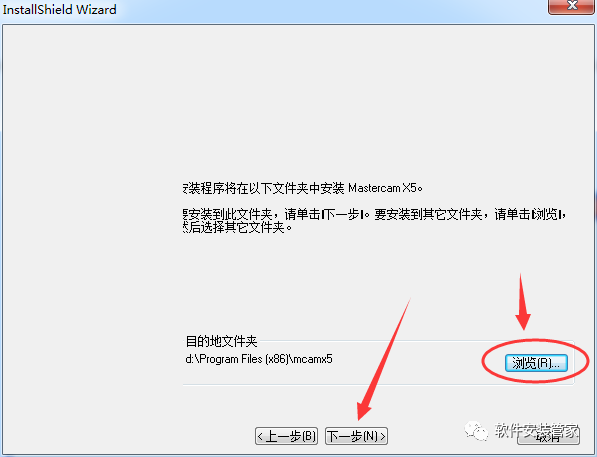
Task: Click the 浏览(R)... browse button
Action: tap(536, 363)
